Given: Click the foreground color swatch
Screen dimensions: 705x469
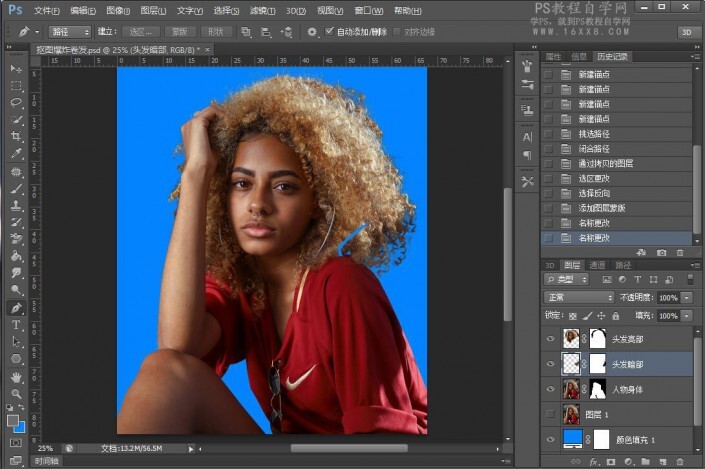Looking at the screenshot, I should coord(13,421).
